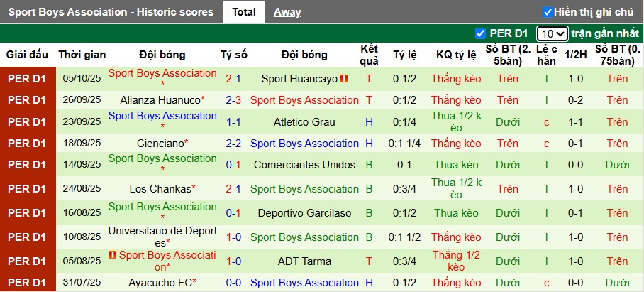This screenshot has height=292, width=644.
Task: Open the Ayacucho FC team link
Action: (x=160, y=283)
